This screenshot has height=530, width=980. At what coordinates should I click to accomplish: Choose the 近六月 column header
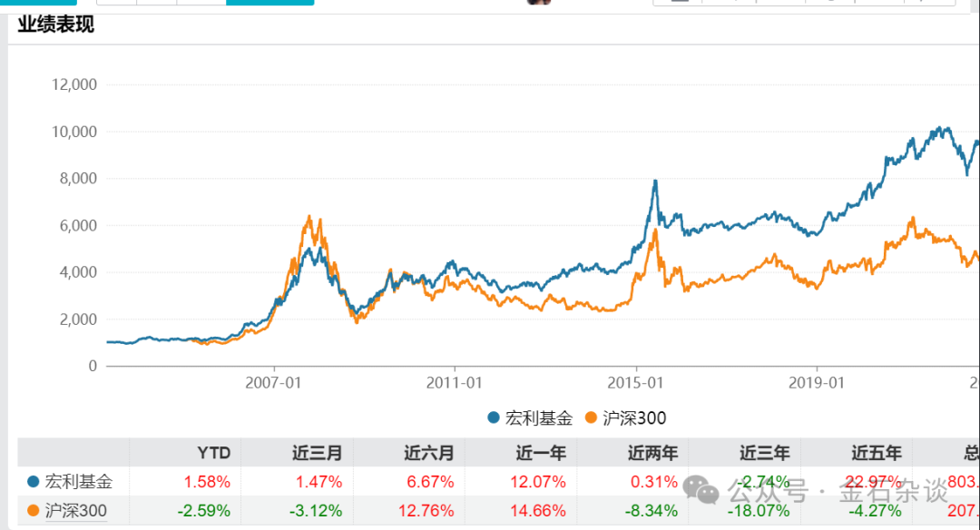pos(428,452)
